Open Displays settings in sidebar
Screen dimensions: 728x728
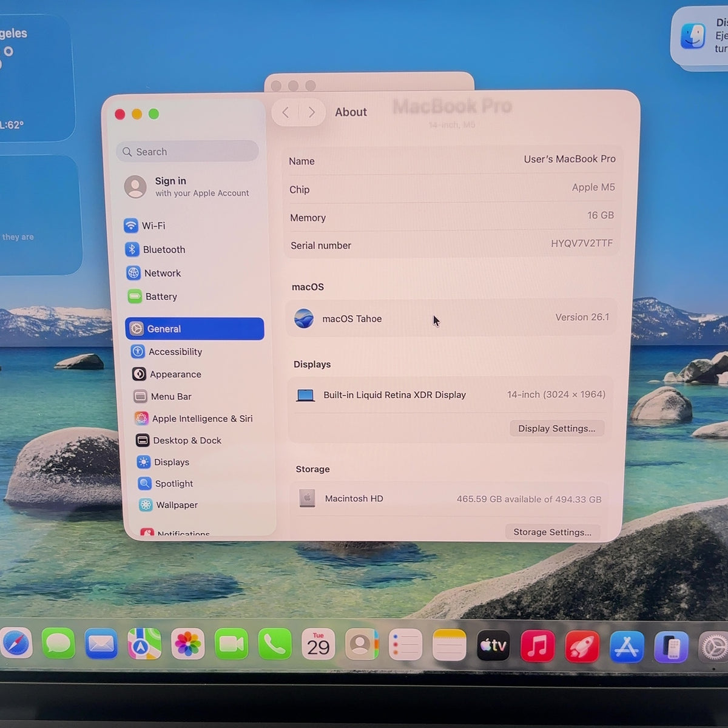(163, 462)
